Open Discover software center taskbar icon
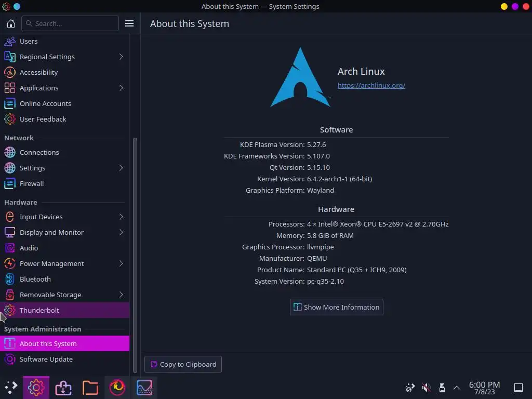The image size is (532, 399). pyautogui.click(x=63, y=388)
